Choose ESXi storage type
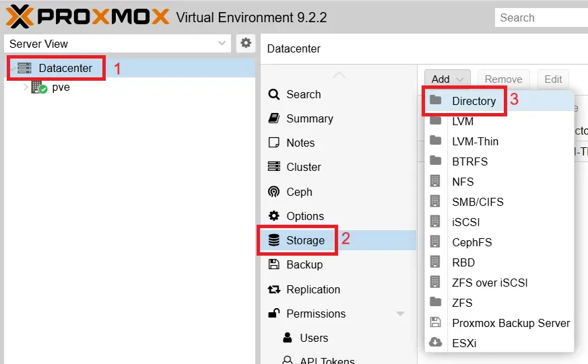 coord(499,343)
